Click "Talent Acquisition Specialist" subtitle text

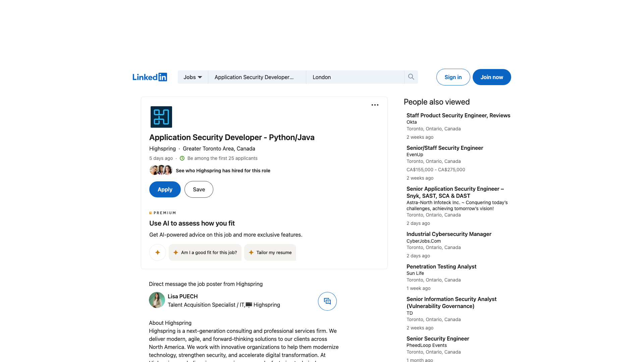point(202,305)
